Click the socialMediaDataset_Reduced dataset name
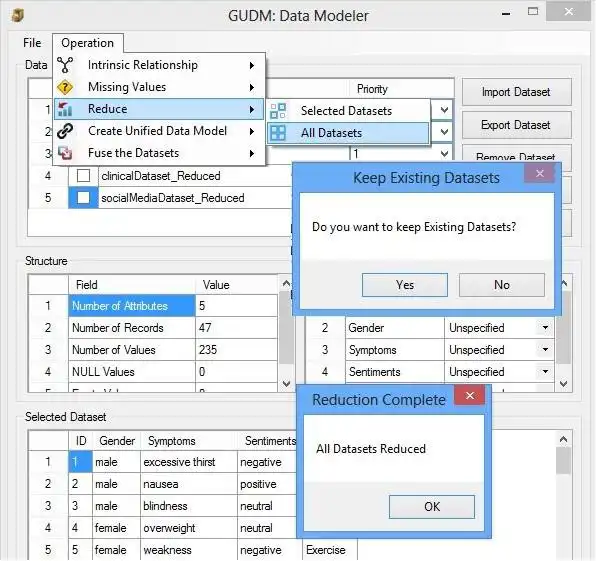Viewport: 596px width, 561px height. [x=173, y=198]
